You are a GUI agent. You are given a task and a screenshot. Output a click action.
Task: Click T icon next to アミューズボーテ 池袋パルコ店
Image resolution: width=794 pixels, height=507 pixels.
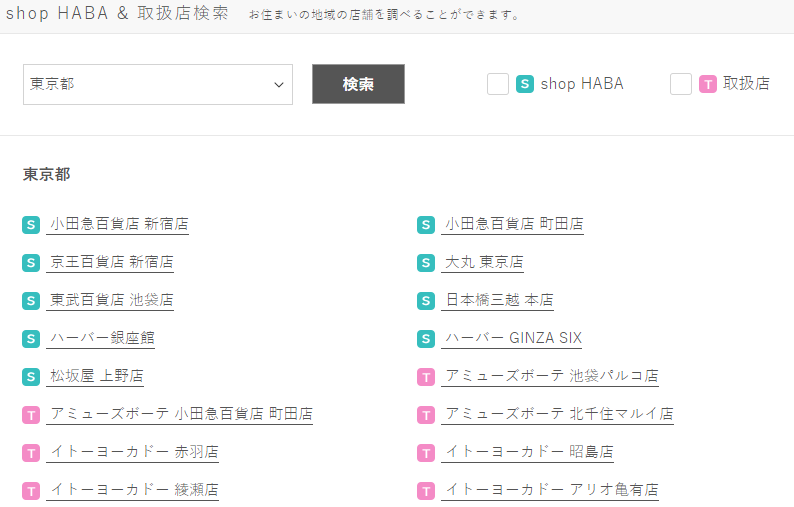[x=426, y=377]
